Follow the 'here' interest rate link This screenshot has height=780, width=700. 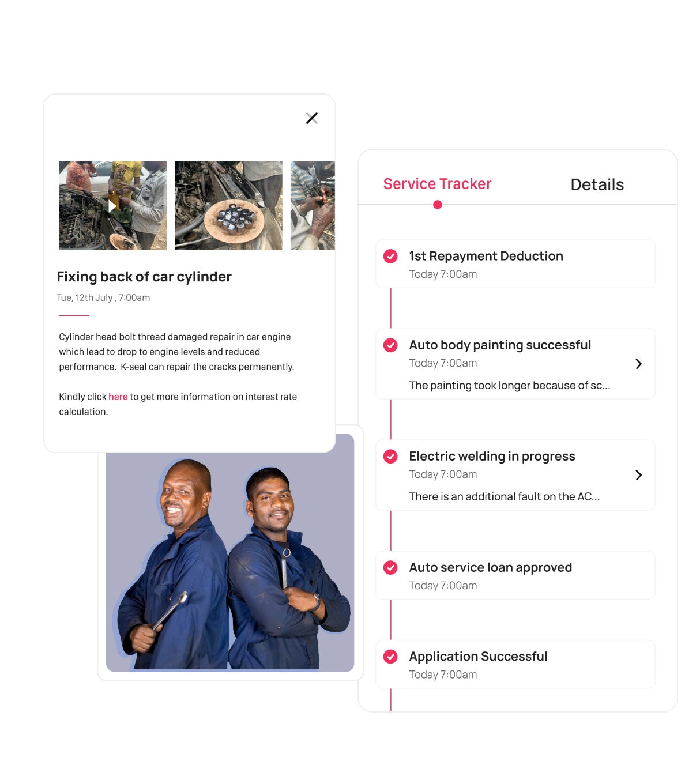pyautogui.click(x=118, y=397)
